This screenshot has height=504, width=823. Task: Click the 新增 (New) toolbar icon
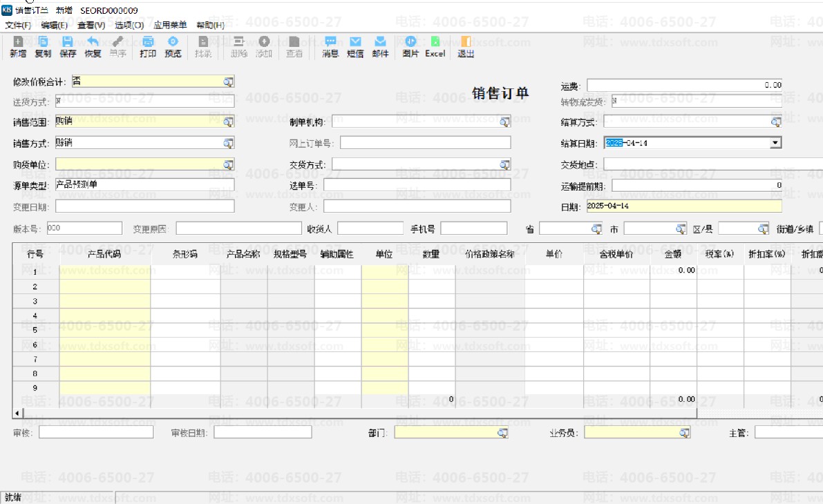coord(17,47)
